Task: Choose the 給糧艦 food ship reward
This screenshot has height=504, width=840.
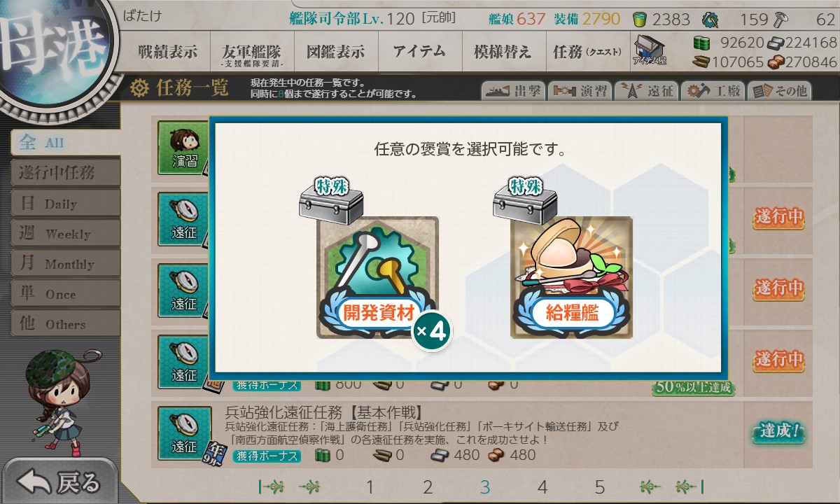Action: 572,278
